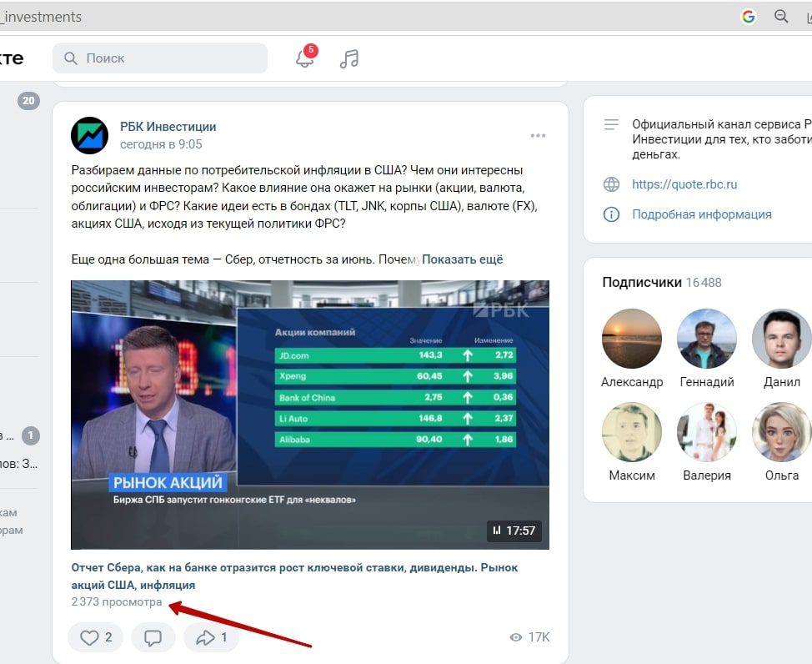The image size is (812, 664).
Task: Open the music icon in header
Action: (349, 58)
